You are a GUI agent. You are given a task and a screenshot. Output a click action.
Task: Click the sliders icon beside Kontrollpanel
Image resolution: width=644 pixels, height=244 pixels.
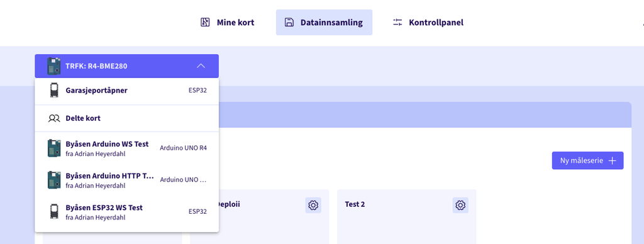[397, 22]
